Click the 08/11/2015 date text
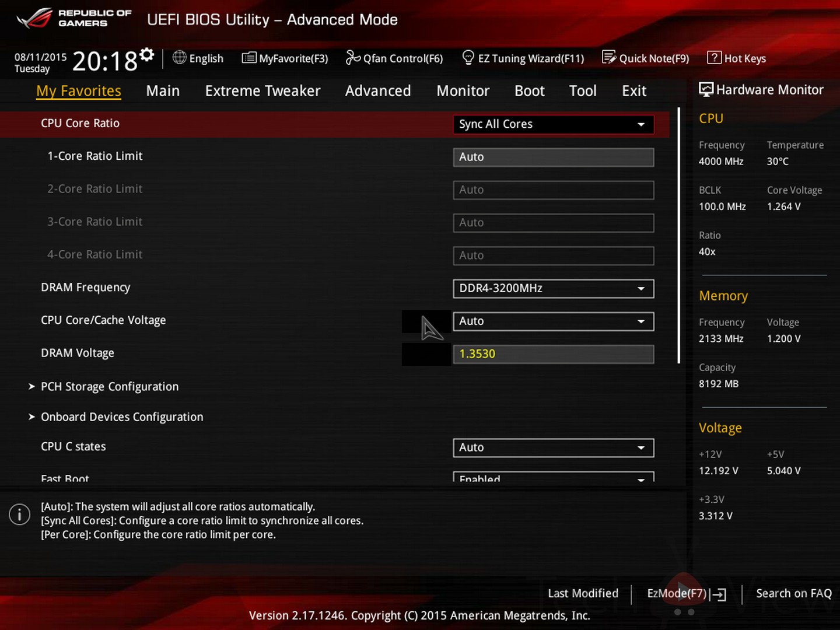Screen dimensions: 840x630 pos(40,57)
